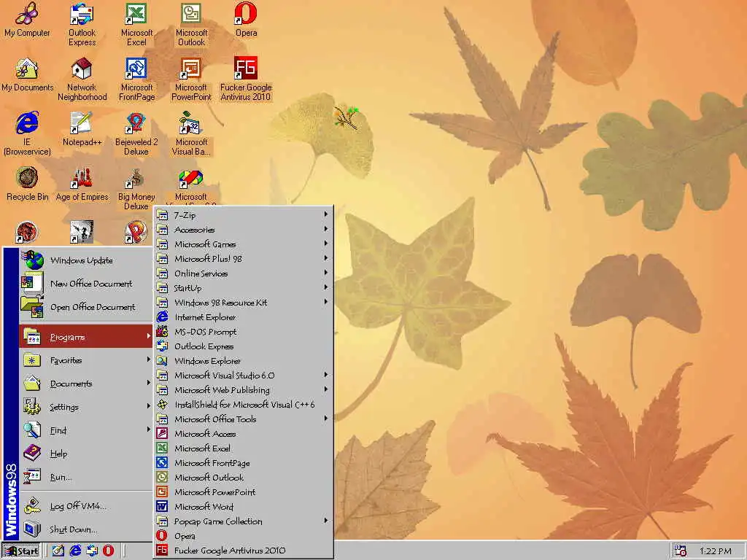Launch Microsoft Access
Image resolution: width=747 pixels, height=560 pixels.
[x=243, y=434]
